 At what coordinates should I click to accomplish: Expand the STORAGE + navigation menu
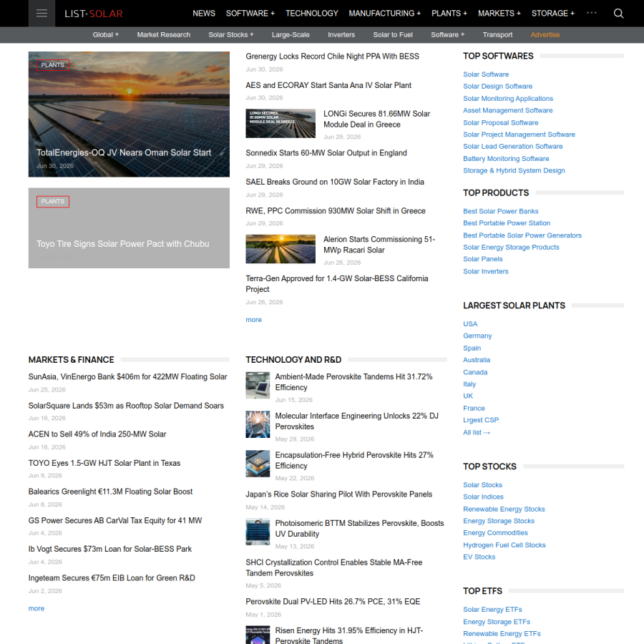click(x=553, y=14)
